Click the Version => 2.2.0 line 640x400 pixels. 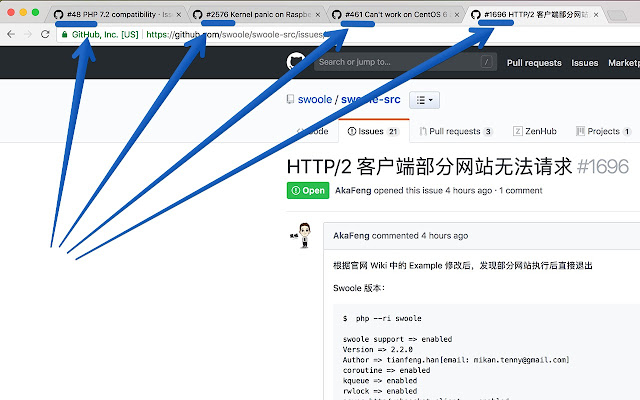pyautogui.click(x=378, y=349)
